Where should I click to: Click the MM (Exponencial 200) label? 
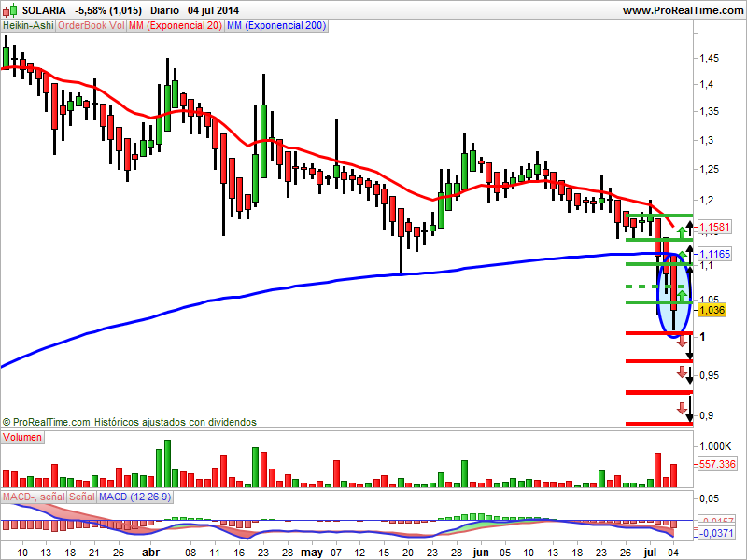276,26
